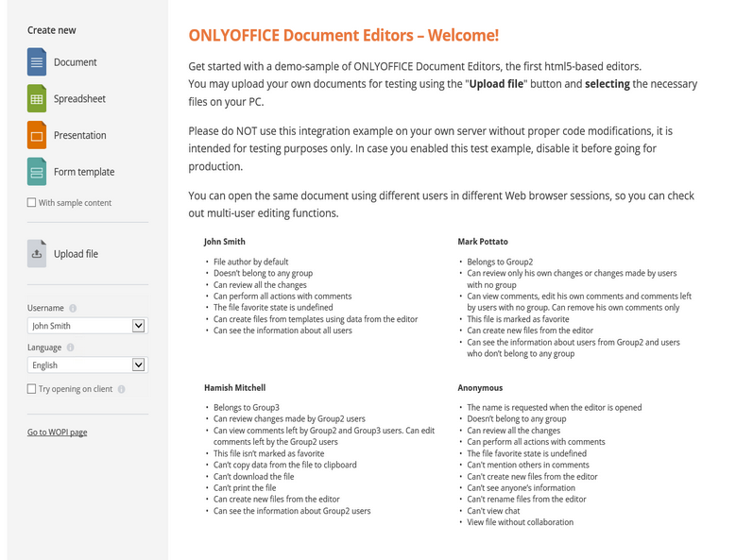Screen dimensions: 753x560
Task: Click 'Can't mention others in comments' item
Action: click(528, 465)
